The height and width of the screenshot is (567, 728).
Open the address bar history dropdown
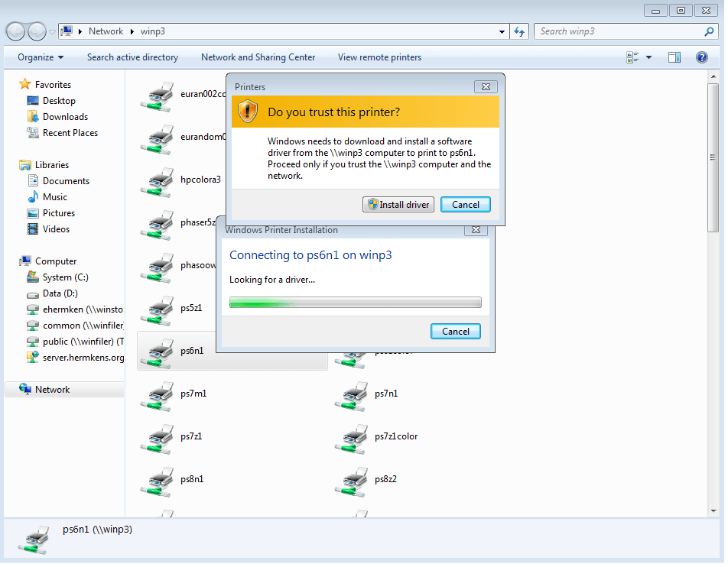(502, 31)
